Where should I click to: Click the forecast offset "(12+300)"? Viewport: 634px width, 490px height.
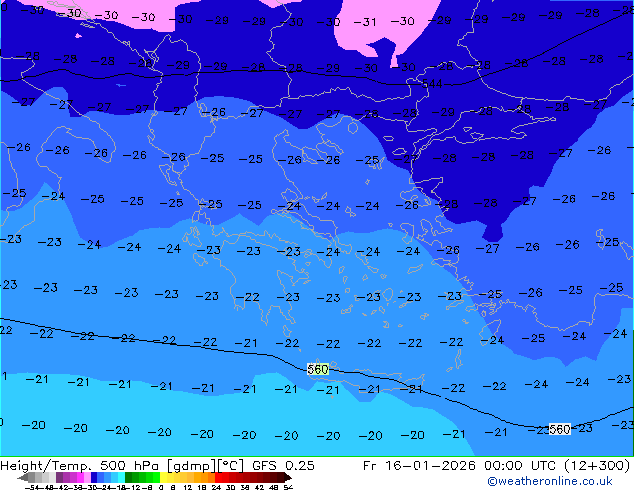[597, 466]
